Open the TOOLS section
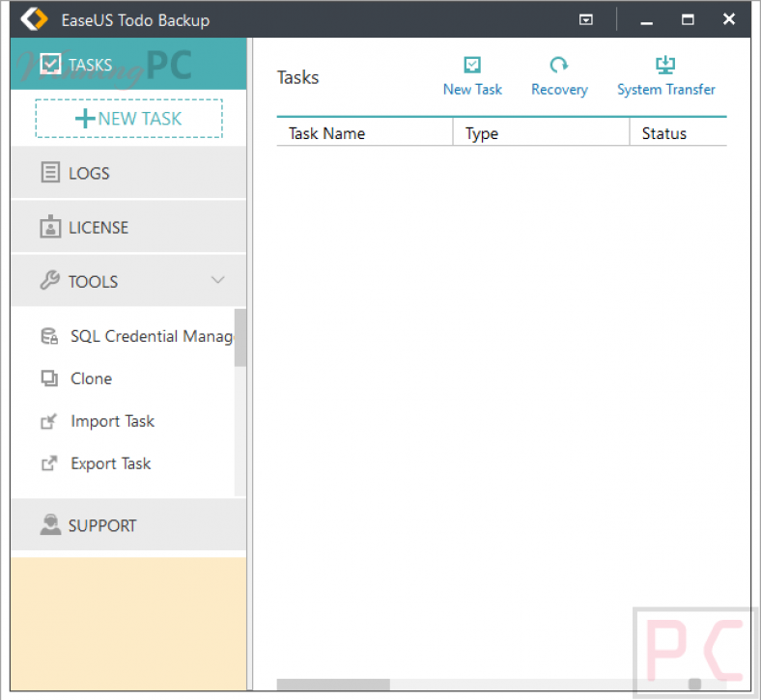761x700 pixels. pyautogui.click(x=128, y=281)
